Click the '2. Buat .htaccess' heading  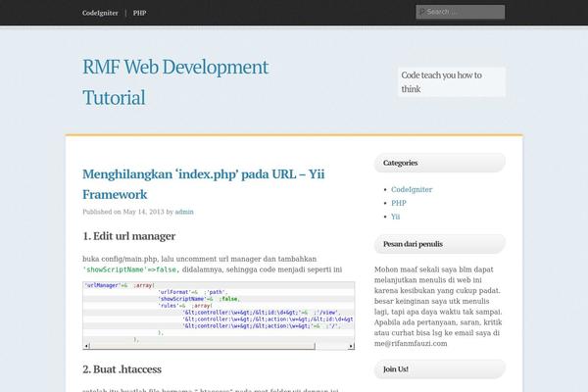[x=122, y=369]
